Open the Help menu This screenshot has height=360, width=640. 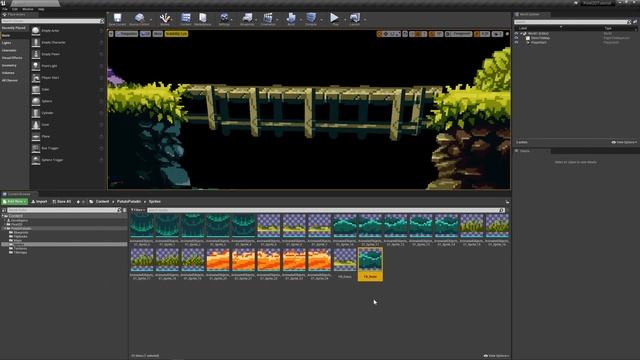tap(41, 9)
